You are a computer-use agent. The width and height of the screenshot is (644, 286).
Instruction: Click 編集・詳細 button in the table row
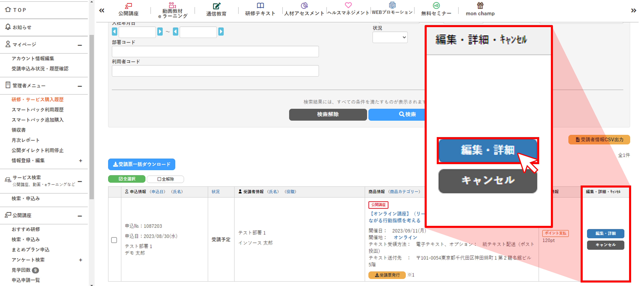pos(606,233)
